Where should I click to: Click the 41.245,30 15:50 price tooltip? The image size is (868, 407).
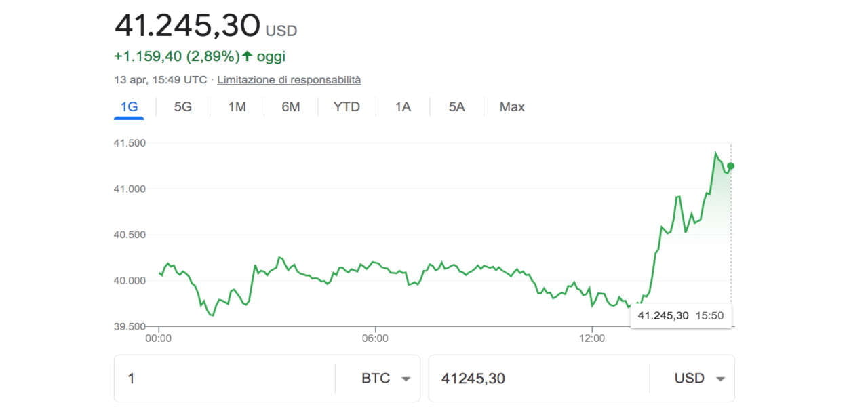tap(680, 315)
